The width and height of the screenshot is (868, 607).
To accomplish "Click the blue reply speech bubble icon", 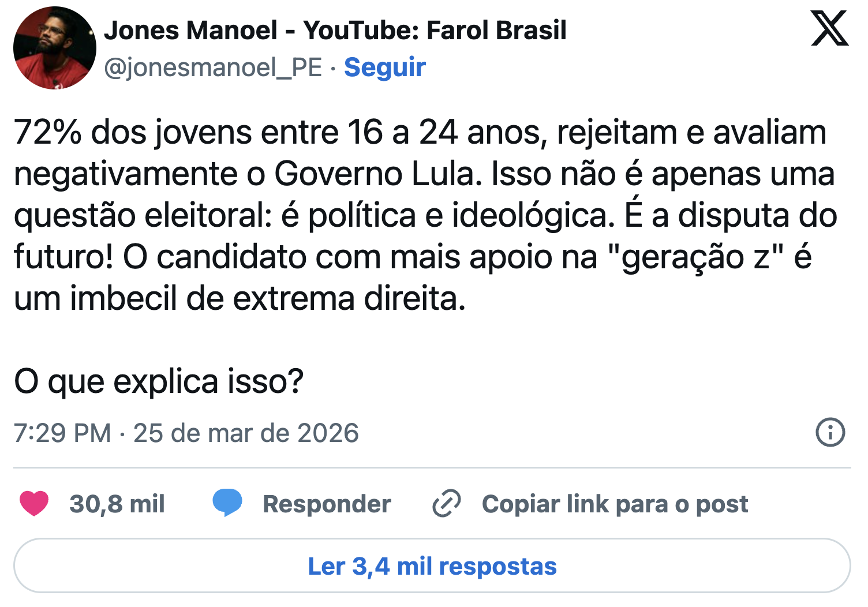I will coord(227,503).
